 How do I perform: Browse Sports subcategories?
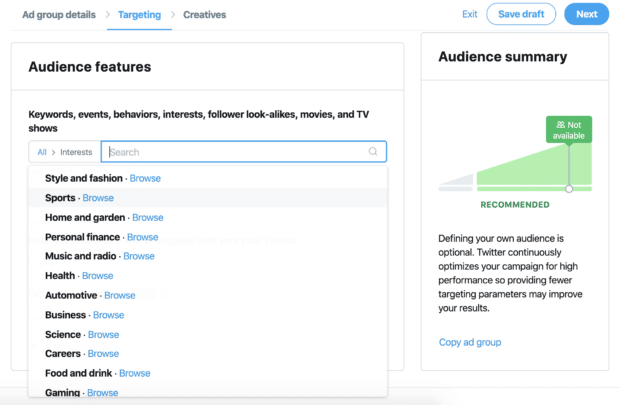98,198
